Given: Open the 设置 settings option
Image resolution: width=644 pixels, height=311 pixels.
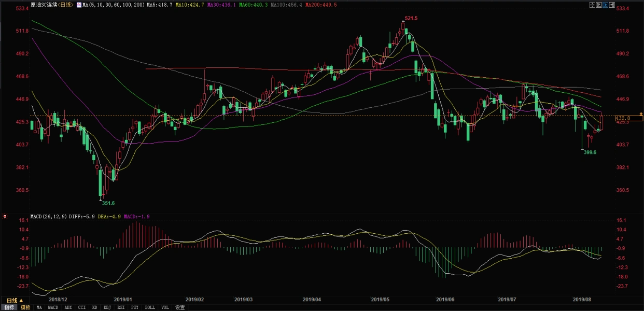Looking at the screenshot, I should click(180, 307).
